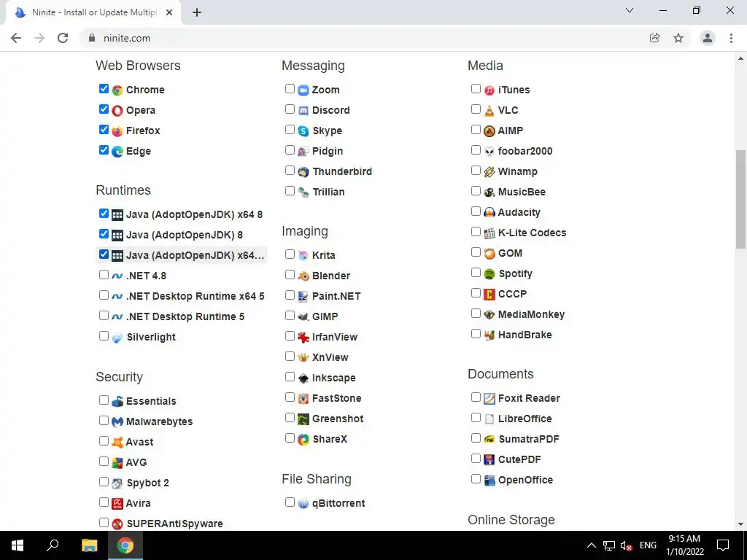The width and height of the screenshot is (747, 560).
Task: Open the notification center in taskbar
Action: tap(723, 545)
